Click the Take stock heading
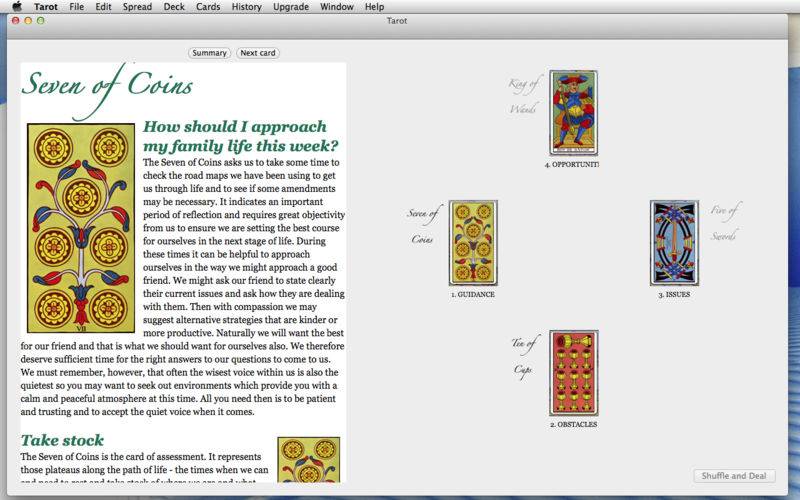This screenshot has width=800, height=500. 62,440
